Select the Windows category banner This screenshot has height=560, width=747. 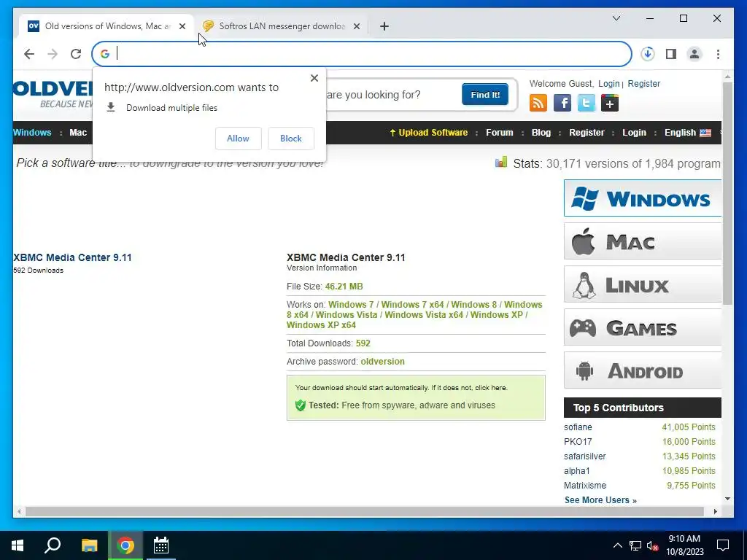(642, 198)
